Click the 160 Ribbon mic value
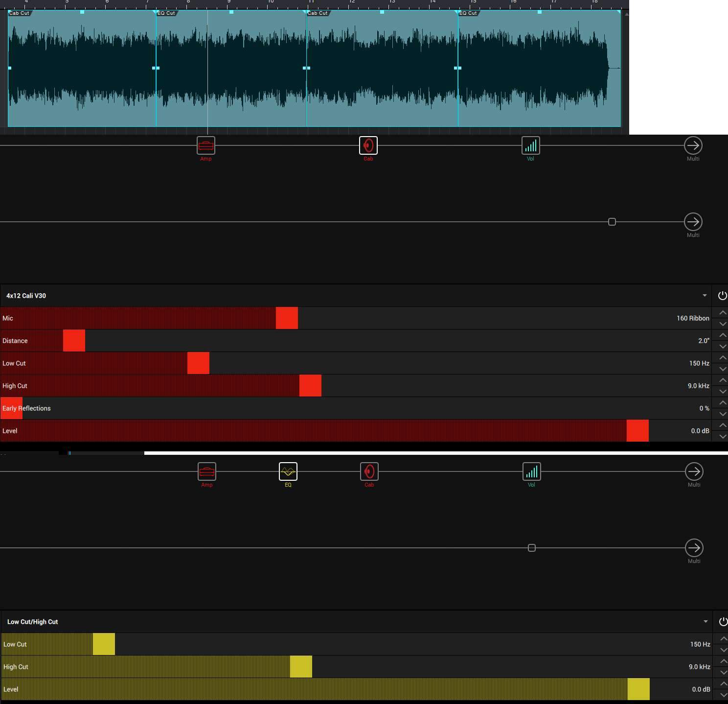The height and width of the screenshot is (704, 728). click(x=693, y=318)
